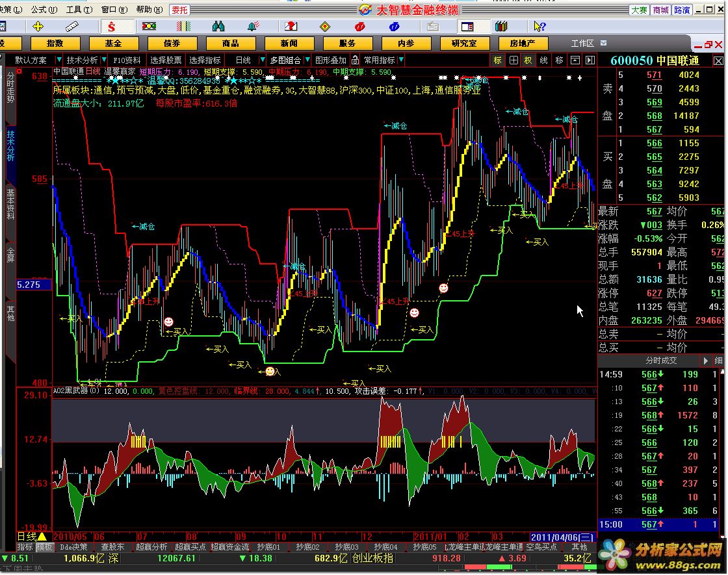Click the red circular info icon
Screen dimensions: 728x575
tap(360, 27)
